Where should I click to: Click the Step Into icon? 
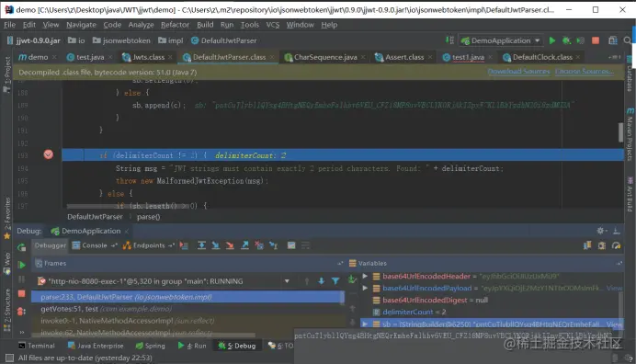216,245
